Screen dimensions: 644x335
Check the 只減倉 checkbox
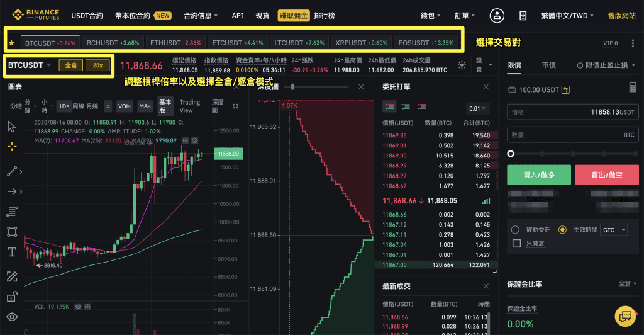(517, 243)
